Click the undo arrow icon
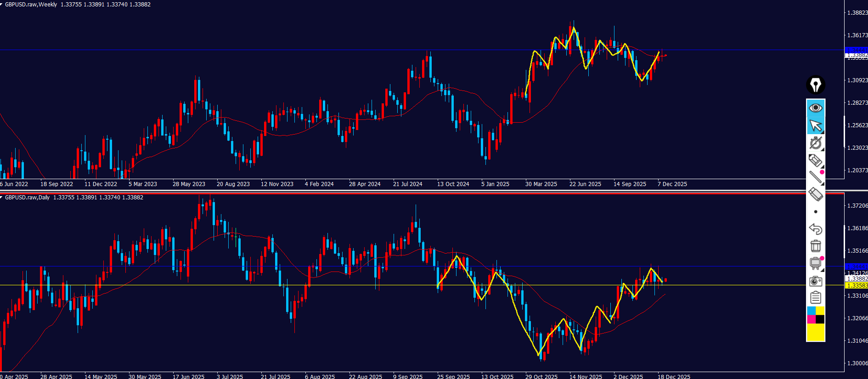Image resolution: width=868 pixels, height=379 pixels. coord(815,229)
